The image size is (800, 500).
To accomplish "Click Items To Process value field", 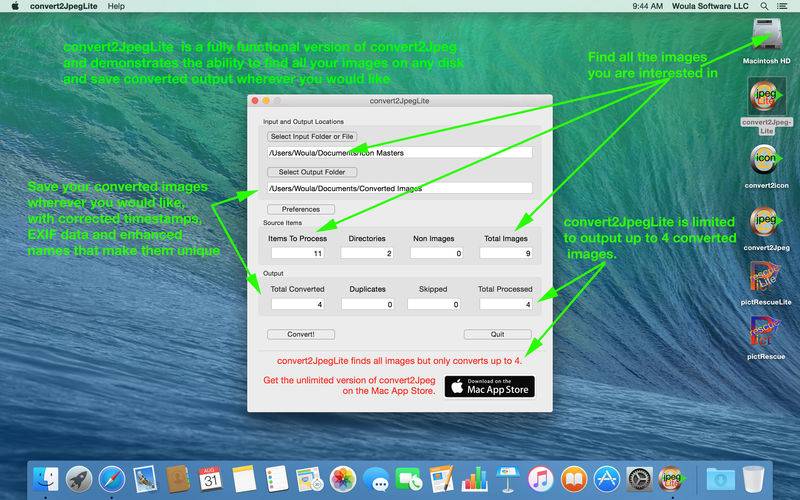I will [x=297, y=253].
